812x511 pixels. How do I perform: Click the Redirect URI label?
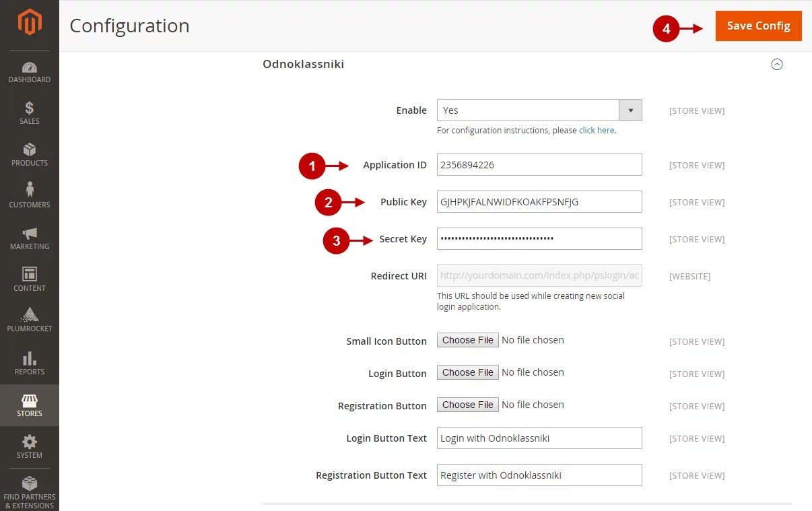tap(399, 276)
